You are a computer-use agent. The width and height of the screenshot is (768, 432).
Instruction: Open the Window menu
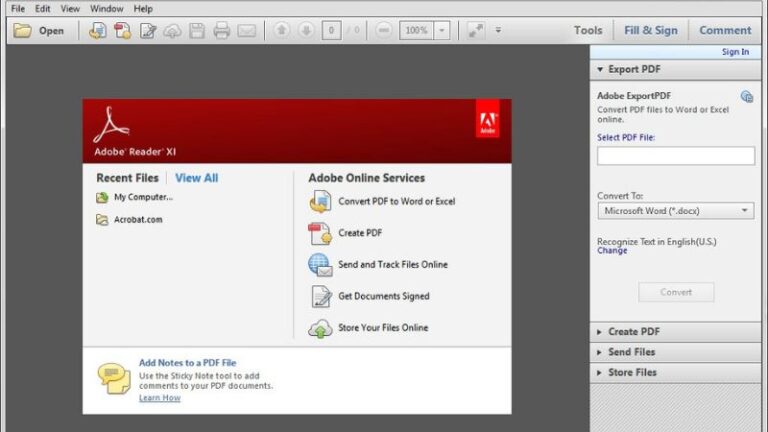pyautogui.click(x=106, y=9)
